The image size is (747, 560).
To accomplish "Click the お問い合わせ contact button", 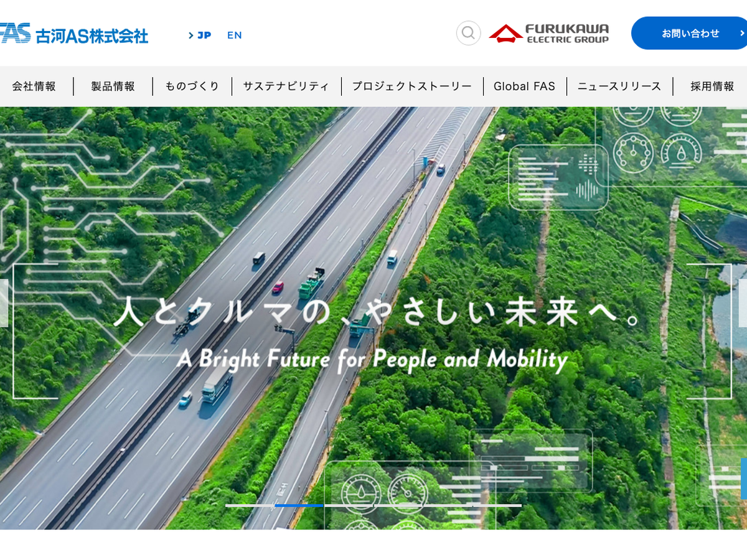I will click(689, 33).
